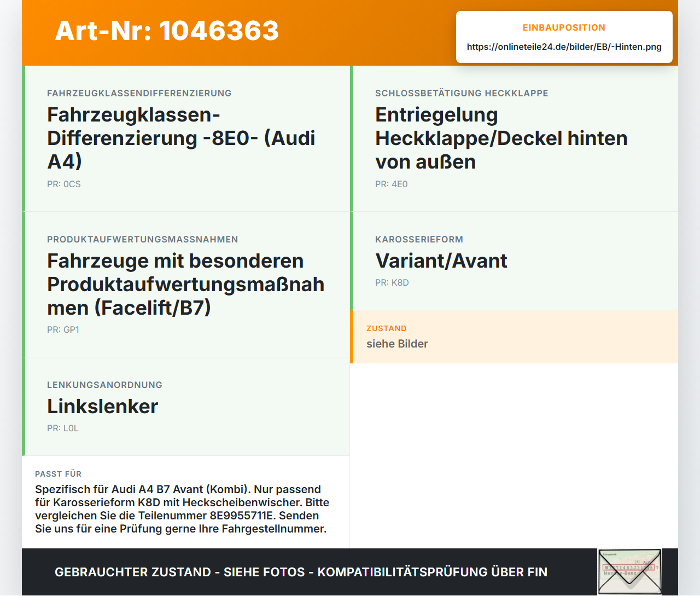Click the Zustand 'siehe Bilder' text
Viewport: 700px width, 596px height.
[x=397, y=344]
